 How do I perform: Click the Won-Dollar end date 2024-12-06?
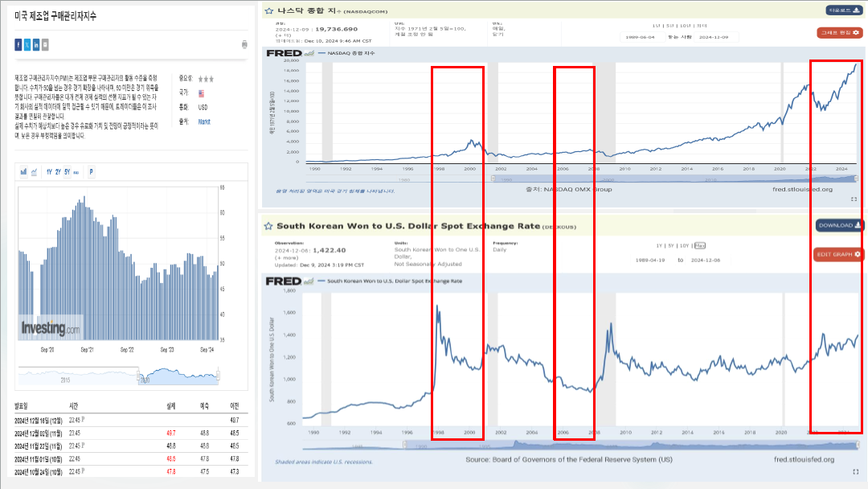[x=706, y=260]
